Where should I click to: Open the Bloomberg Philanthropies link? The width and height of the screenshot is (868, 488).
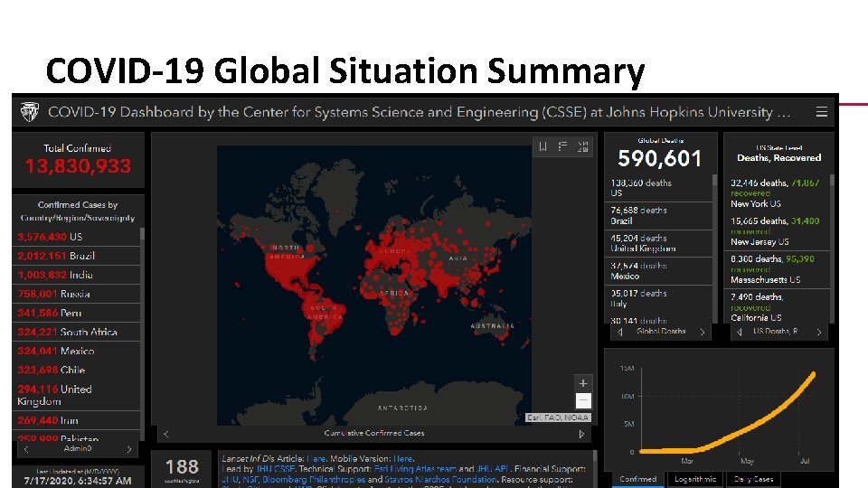(x=314, y=480)
